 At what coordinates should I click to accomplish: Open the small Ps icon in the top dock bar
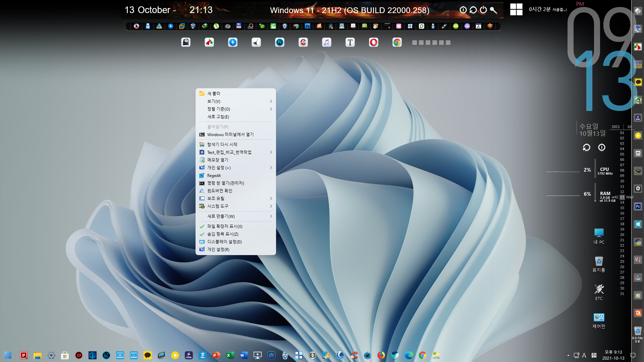click(x=308, y=26)
